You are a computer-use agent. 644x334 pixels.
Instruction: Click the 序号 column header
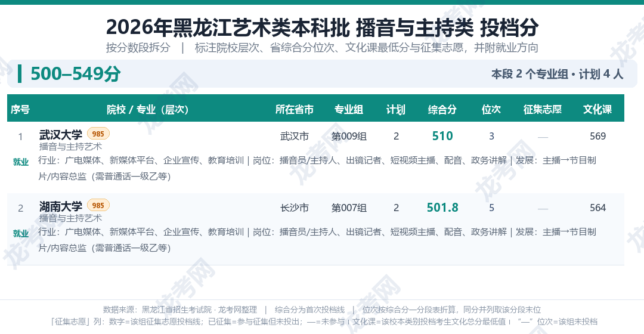point(20,109)
